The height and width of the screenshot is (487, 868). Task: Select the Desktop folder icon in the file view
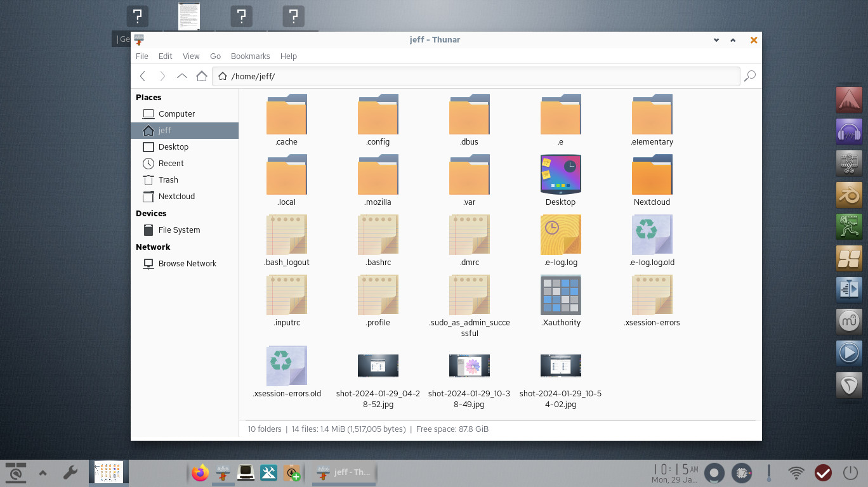point(561,174)
